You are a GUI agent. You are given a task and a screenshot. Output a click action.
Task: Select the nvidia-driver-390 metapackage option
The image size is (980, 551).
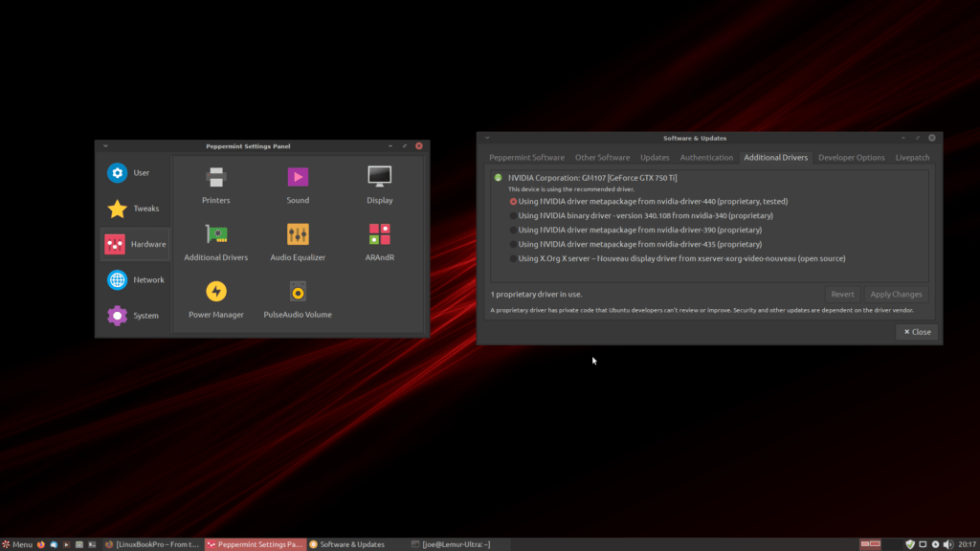click(635, 230)
